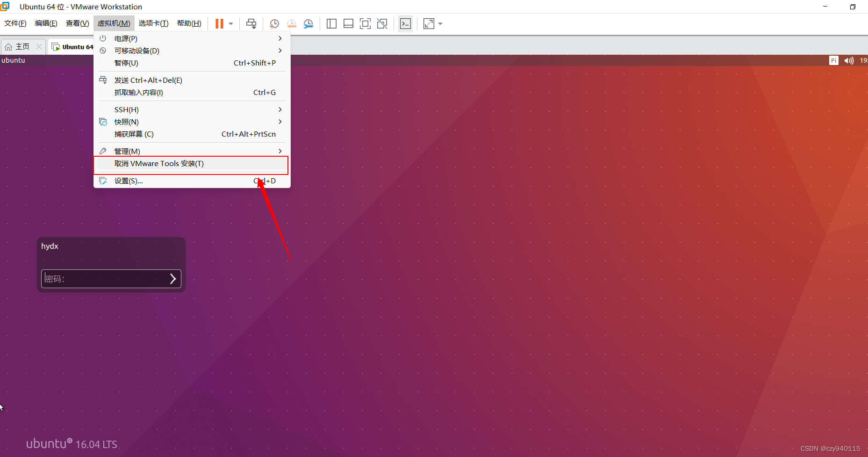Toggle the library sidebar panel icon

click(x=331, y=23)
